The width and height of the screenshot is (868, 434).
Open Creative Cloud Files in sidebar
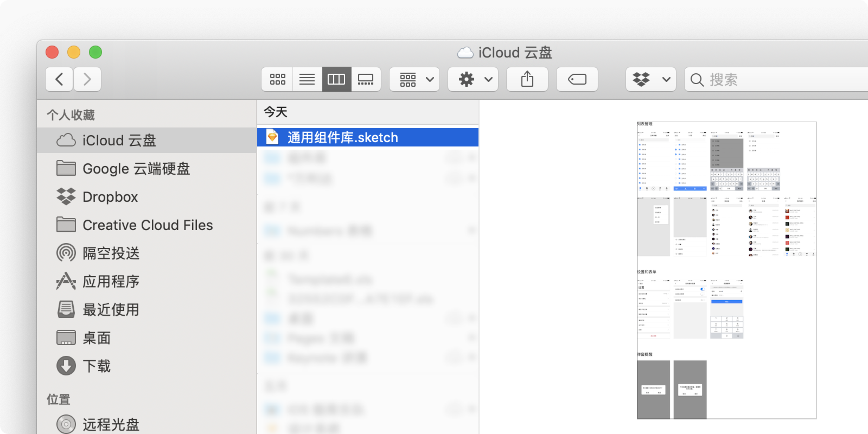pyautogui.click(x=147, y=225)
